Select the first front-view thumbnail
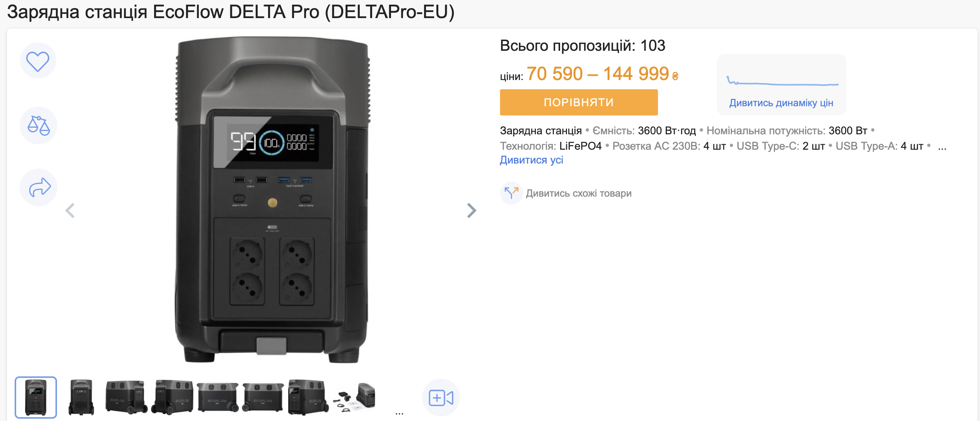The height and width of the screenshot is (421, 980). click(36, 398)
